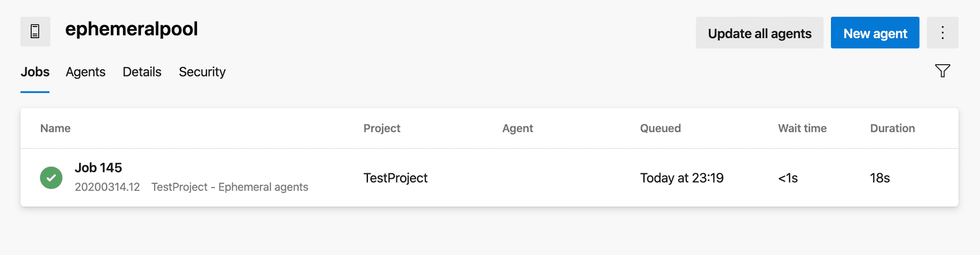Click the Project column header
Image resolution: width=980 pixels, height=255 pixels.
381,129
